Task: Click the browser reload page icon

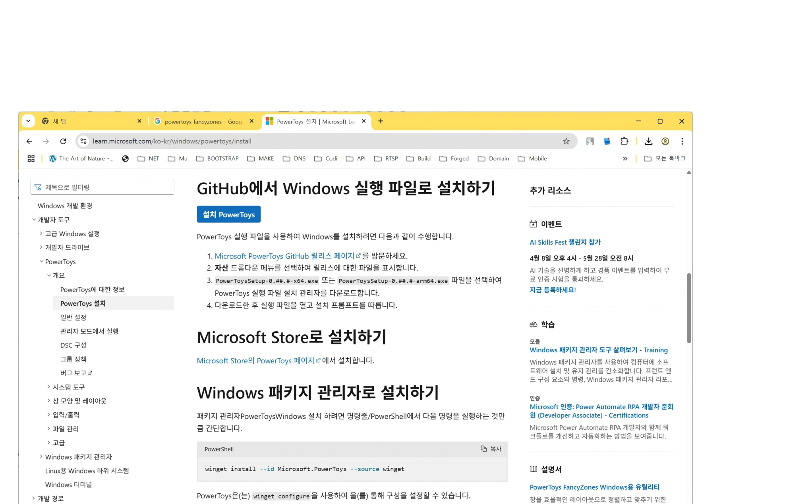Action: (x=63, y=141)
